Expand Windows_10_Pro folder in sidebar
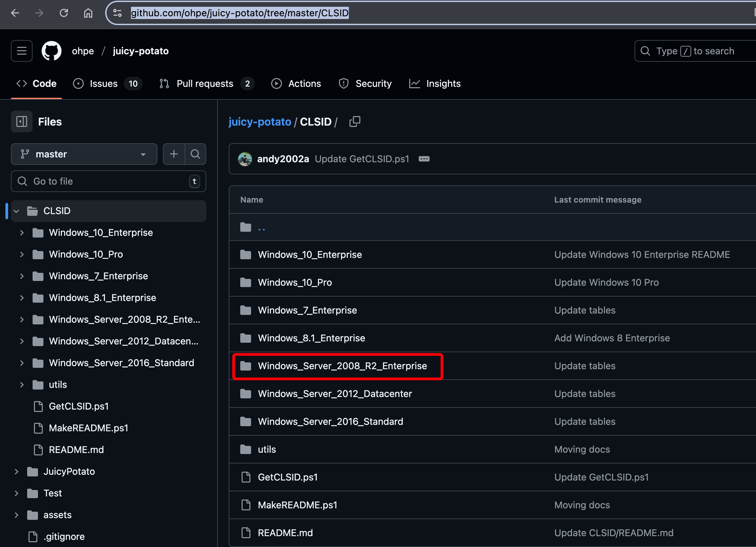 [x=22, y=254]
